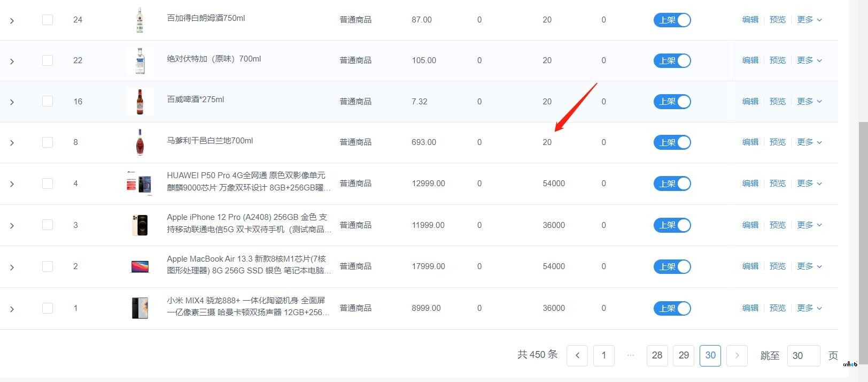Screen dimensions: 868x382
Task: Go to previous page arrow
Action: [x=577, y=355]
